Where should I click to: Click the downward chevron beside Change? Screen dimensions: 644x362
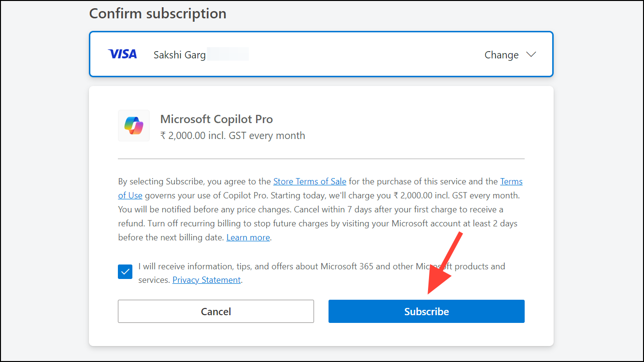[531, 55]
